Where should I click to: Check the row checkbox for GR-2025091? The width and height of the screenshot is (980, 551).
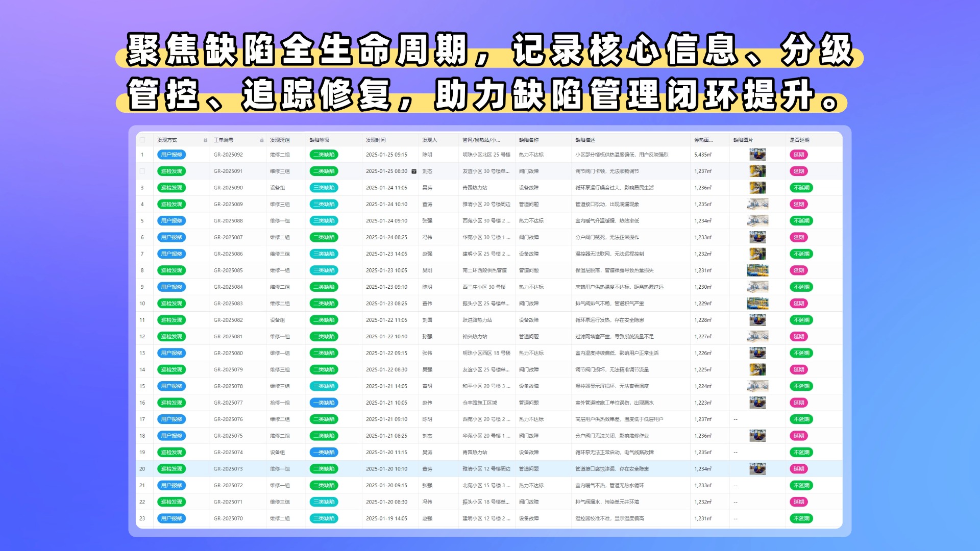[x=142, y=171]
